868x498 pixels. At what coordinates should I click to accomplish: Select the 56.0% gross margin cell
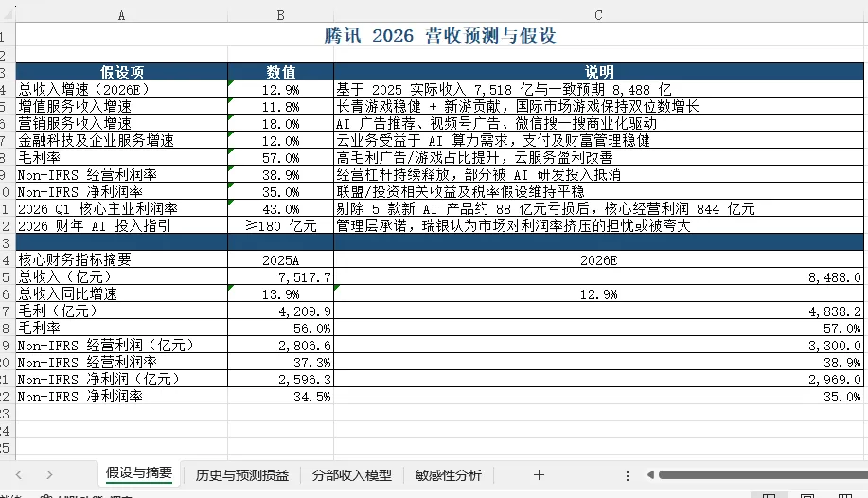click(281, 328)
